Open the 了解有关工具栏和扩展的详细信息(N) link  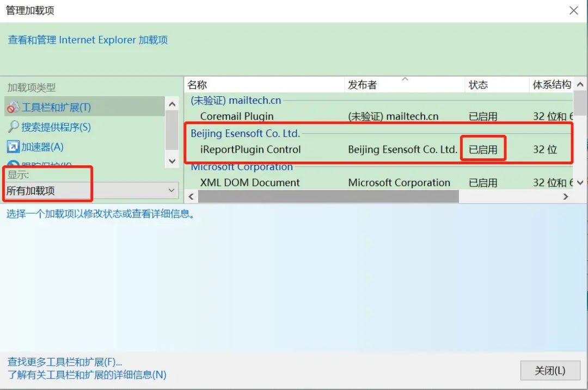pyautogui.click(x=87, y=375)
